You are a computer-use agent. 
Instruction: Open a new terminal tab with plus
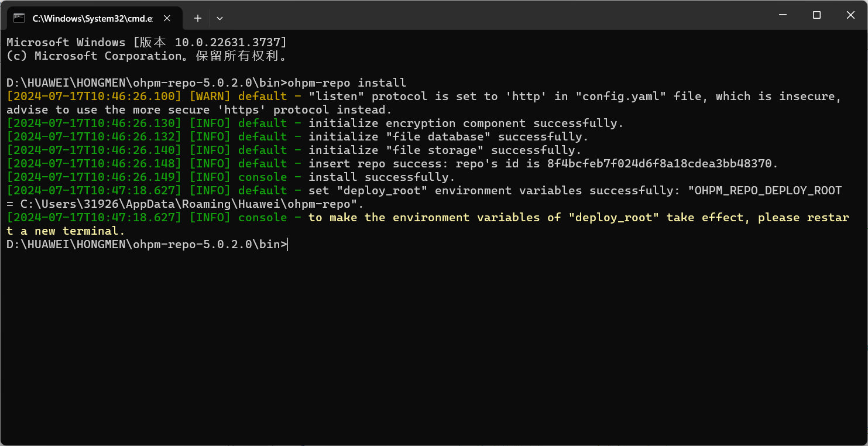point(198,18)
